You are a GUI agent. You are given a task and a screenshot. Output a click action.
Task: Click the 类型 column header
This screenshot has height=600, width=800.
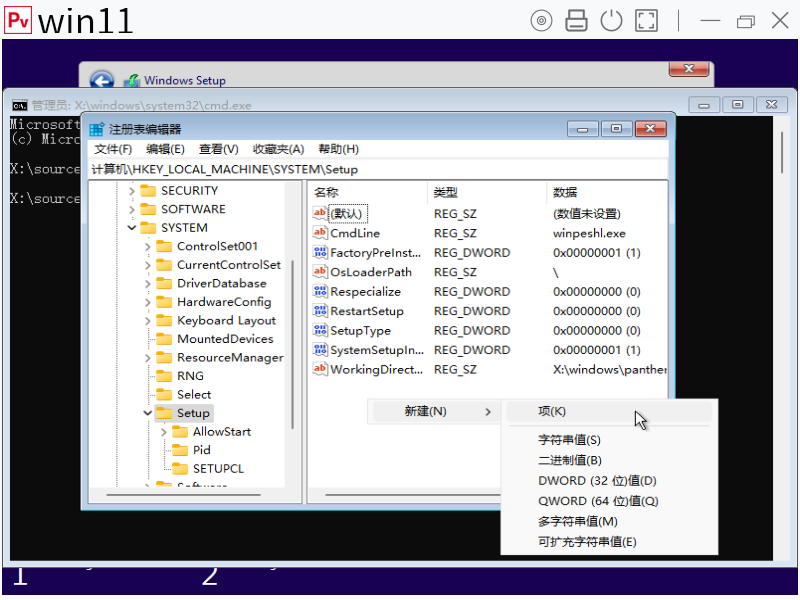487,192
